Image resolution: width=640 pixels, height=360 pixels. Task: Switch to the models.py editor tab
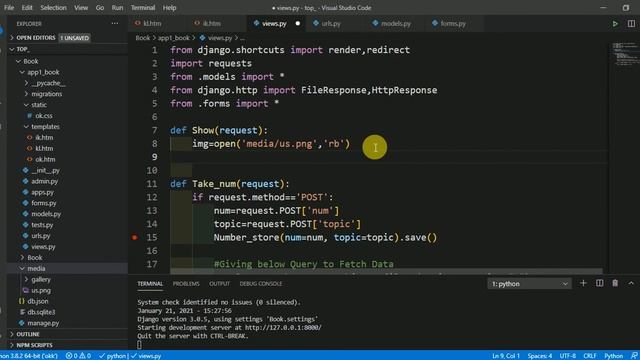pos(396,24)
